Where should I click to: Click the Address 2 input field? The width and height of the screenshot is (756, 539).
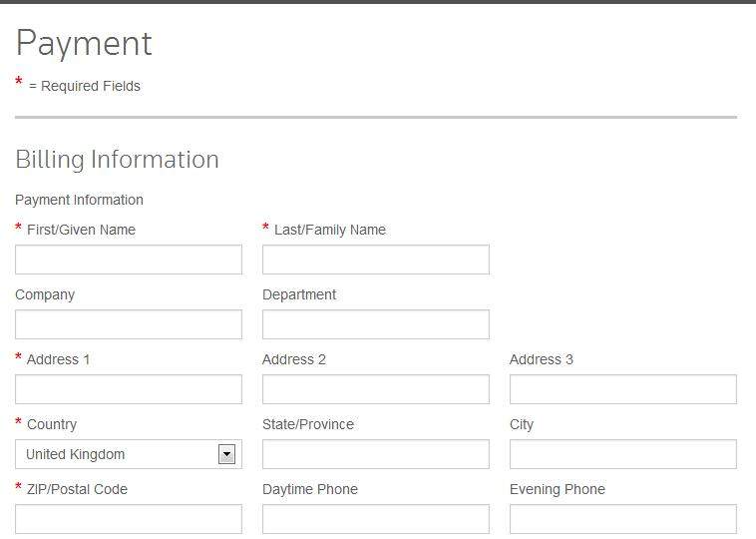tap(375, 389)
